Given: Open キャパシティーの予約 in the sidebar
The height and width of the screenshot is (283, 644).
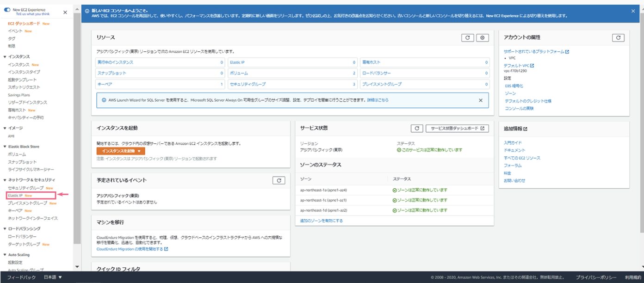Looking at the screenshot, I should click(x=26, y=117).
